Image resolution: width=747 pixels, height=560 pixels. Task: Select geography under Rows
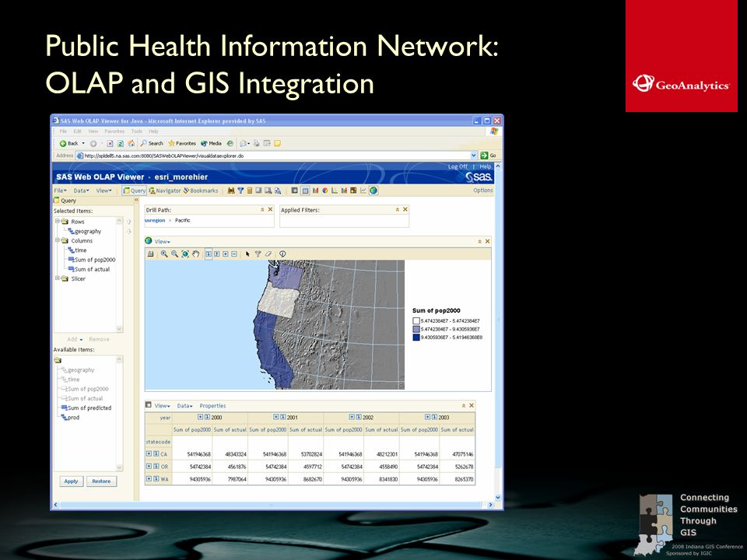(85, 231)
